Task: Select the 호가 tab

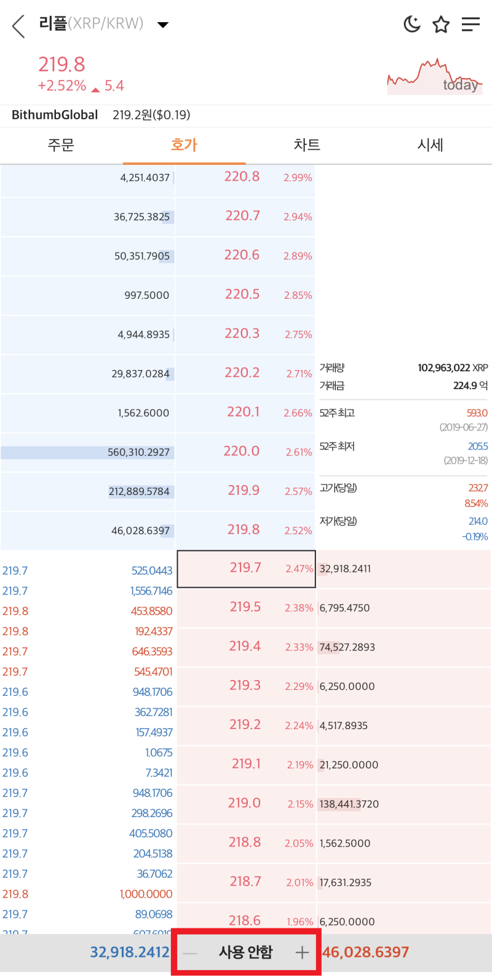Action: (x=184, y=145)
